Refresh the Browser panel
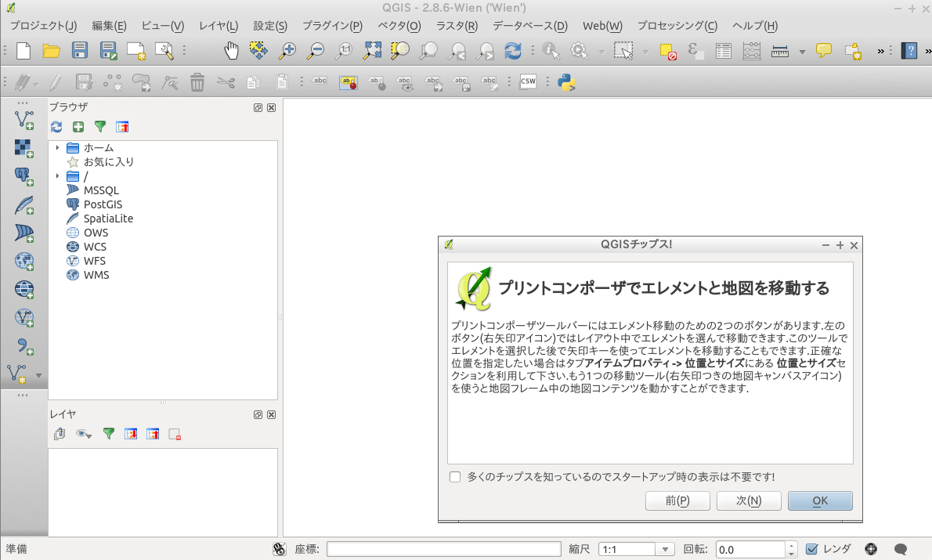This screenshot has height=560, width=932. point(56,127)
